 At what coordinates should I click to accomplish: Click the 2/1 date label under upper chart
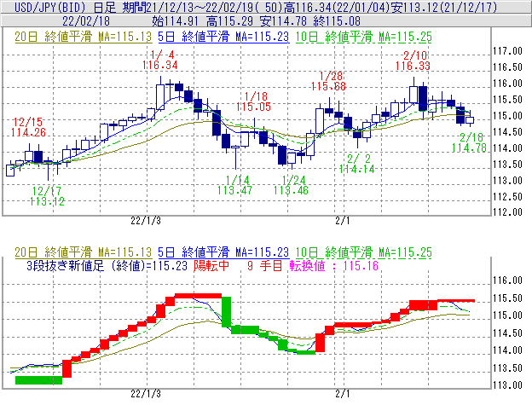click(343, 221)
